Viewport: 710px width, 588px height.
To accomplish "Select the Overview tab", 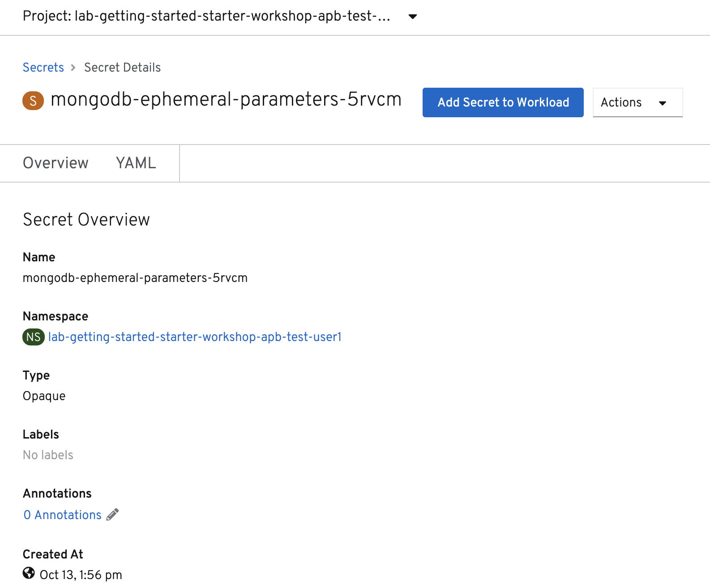I will coord(56,163).
